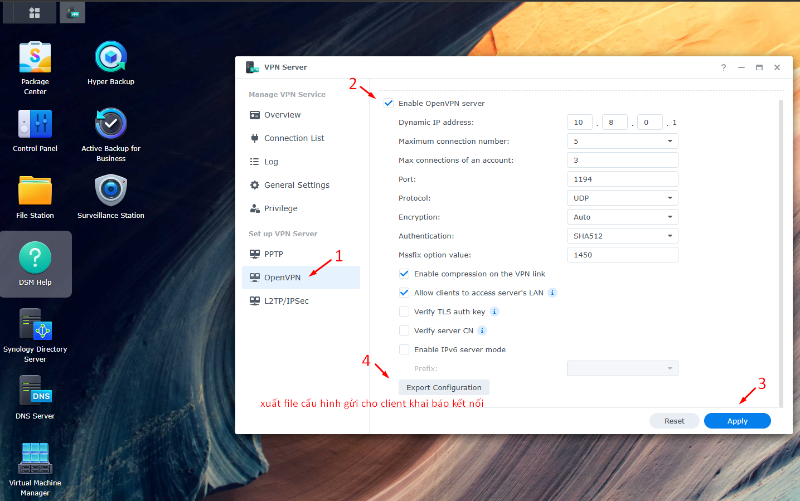Toggle Enable compression on the VPN link

404,274
